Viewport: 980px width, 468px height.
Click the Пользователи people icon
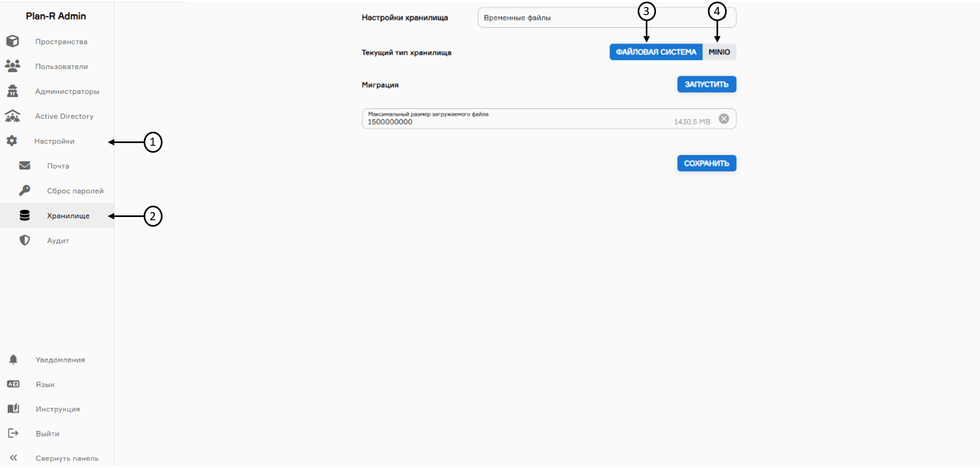tap(12, 66)
